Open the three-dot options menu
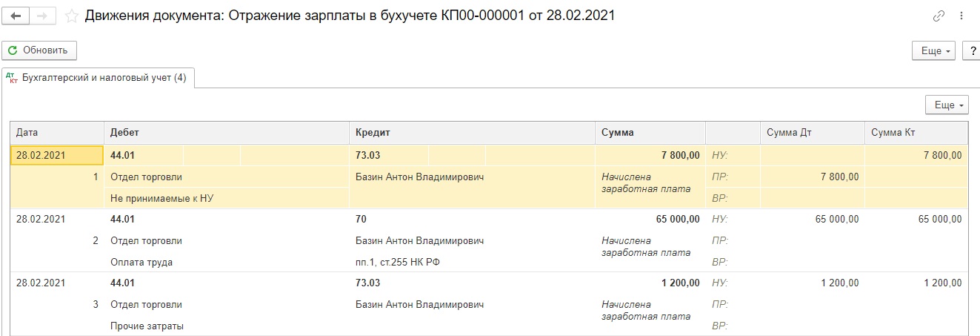This screenshot has width=980, height=336. [961, 16]
